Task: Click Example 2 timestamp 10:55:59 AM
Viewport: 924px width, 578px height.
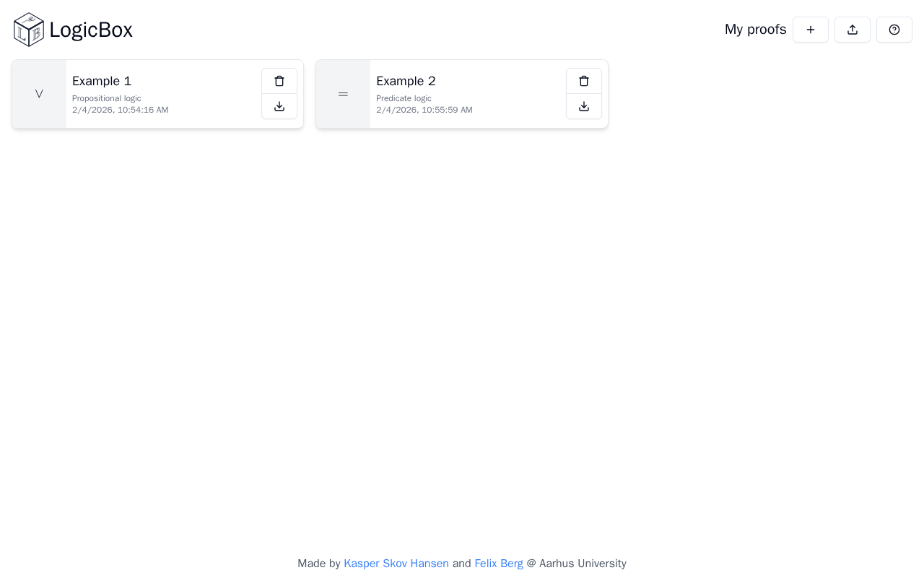Action: 424,110
